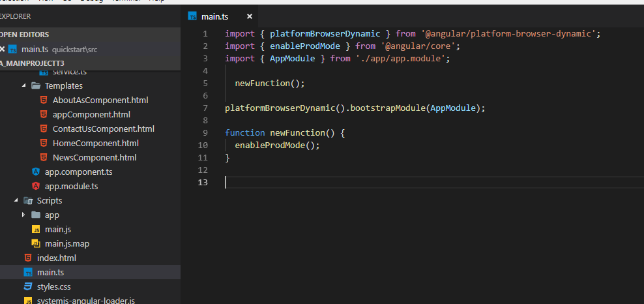Click the TypeScript icon on the main.ts editor tab
Image resolution: width=644 pixels, height=304 pixels.
click(x=193, y=16)
